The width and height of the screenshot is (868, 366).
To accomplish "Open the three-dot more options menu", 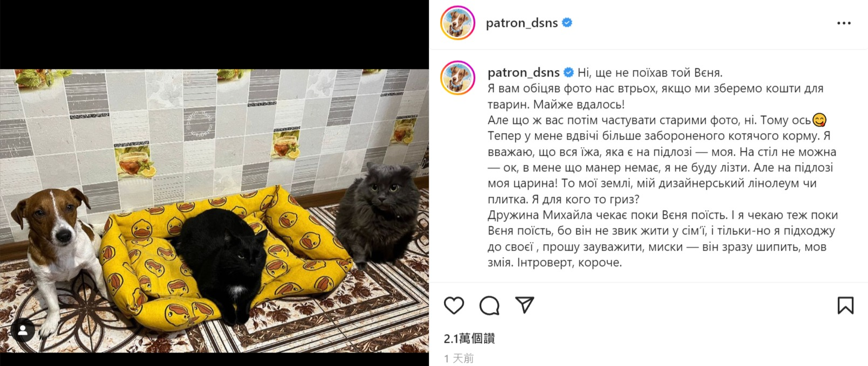I will [x=844, y=23].
